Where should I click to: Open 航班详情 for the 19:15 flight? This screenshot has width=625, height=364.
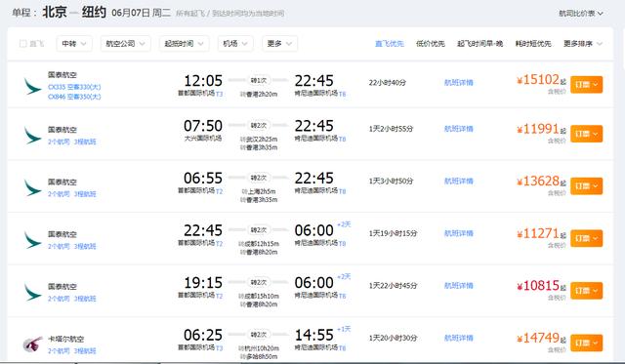pyautogui.click(x=458, y=285)
